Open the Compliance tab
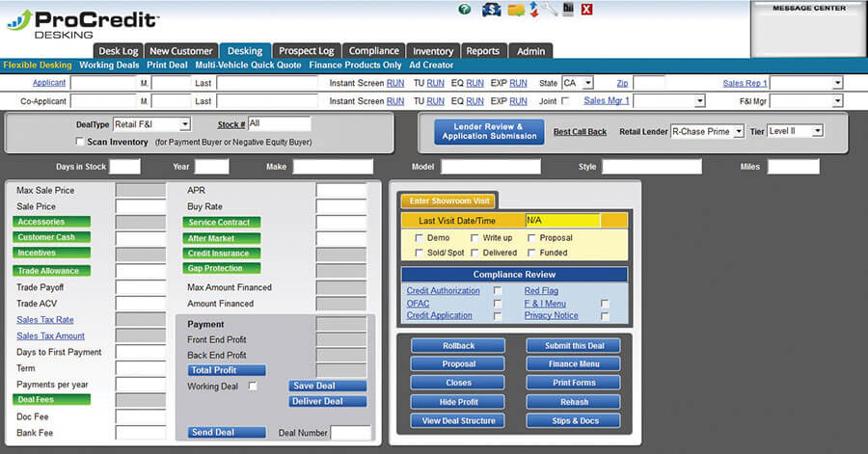Screen dimensions: 868x454 (373, 51)
